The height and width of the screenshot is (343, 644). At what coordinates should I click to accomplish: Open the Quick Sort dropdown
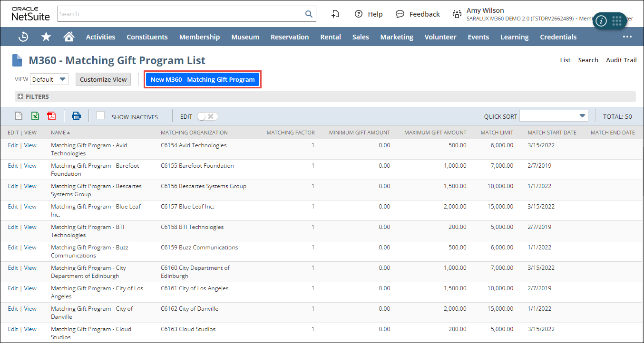click(x=554, y=116)
